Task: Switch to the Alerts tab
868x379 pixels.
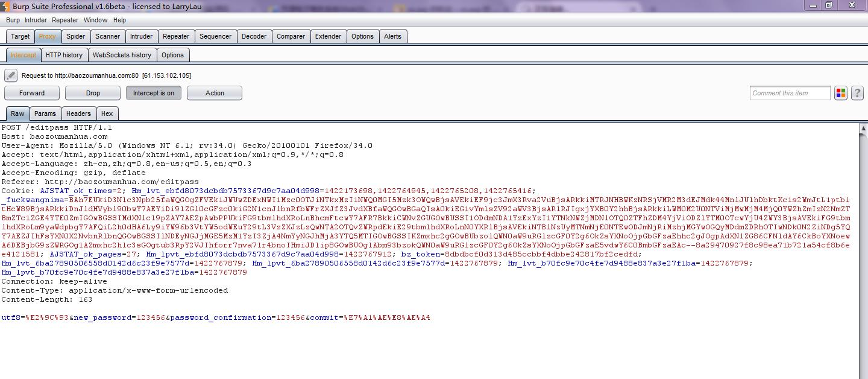Action: pyautogui.click(x=393, y=36)
